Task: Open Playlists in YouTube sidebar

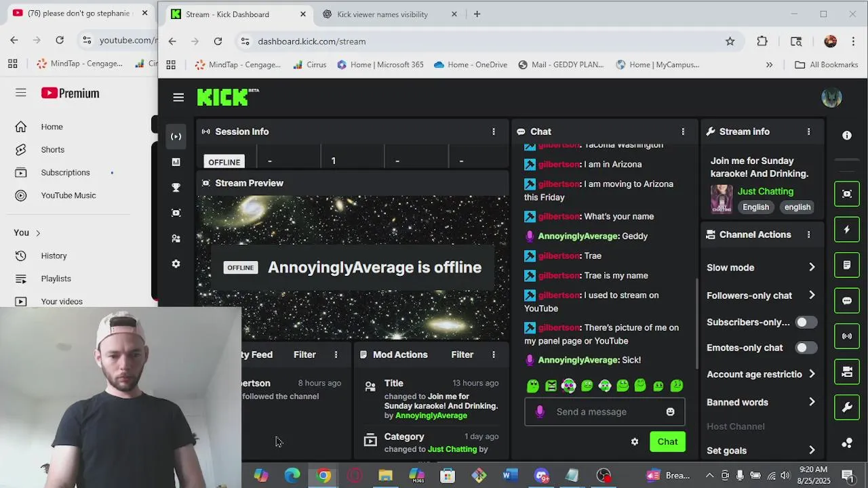Action: [x=56, y=279]
